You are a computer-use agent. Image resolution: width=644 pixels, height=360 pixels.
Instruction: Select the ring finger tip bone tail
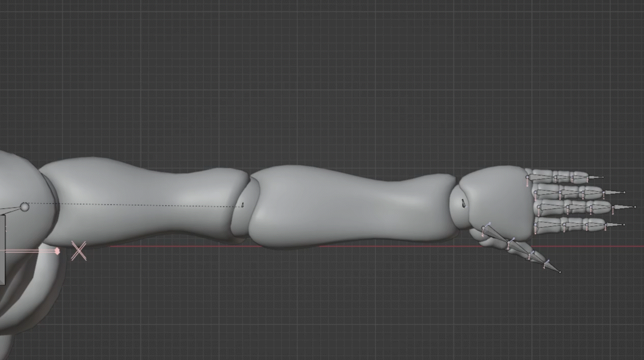coord(624,192)
